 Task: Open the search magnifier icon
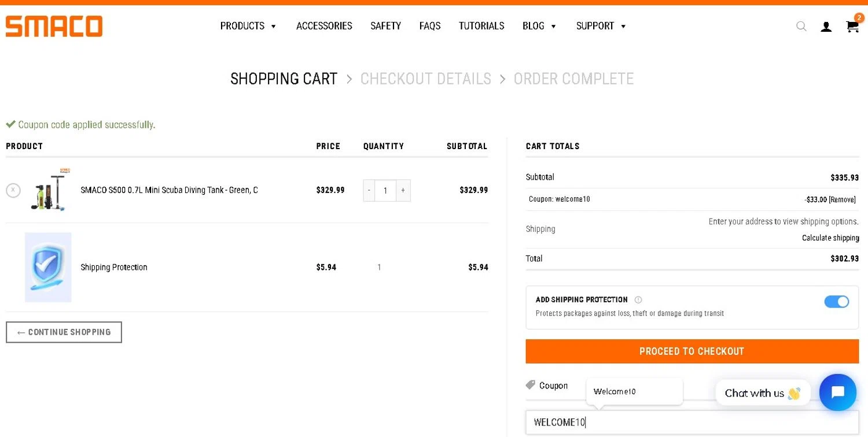(x=801, y=26)
